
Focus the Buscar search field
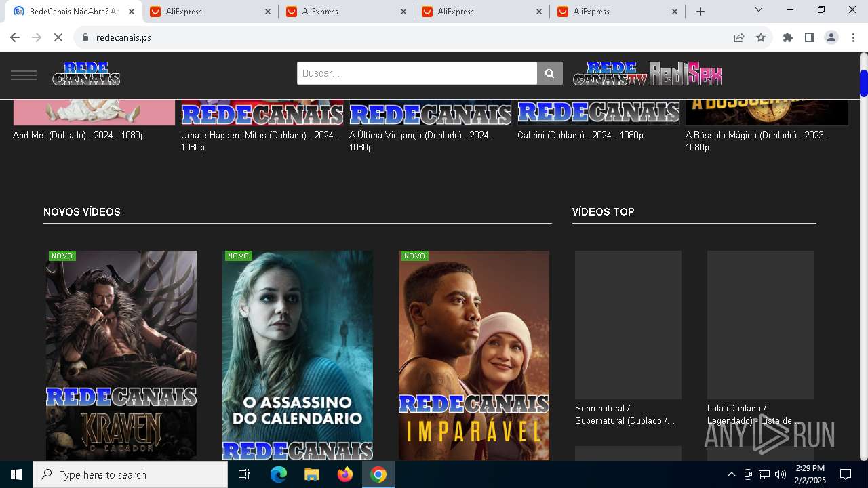click(x=417, y=73)
